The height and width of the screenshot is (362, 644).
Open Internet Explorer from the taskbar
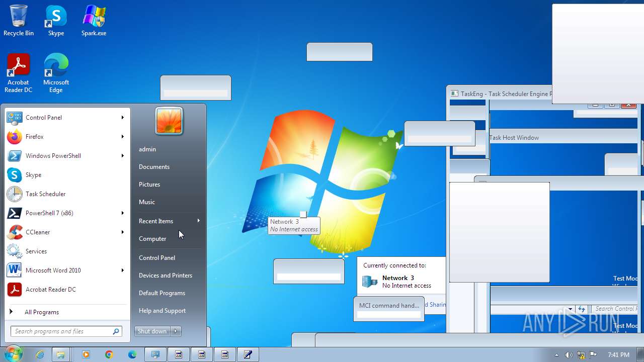40,354
